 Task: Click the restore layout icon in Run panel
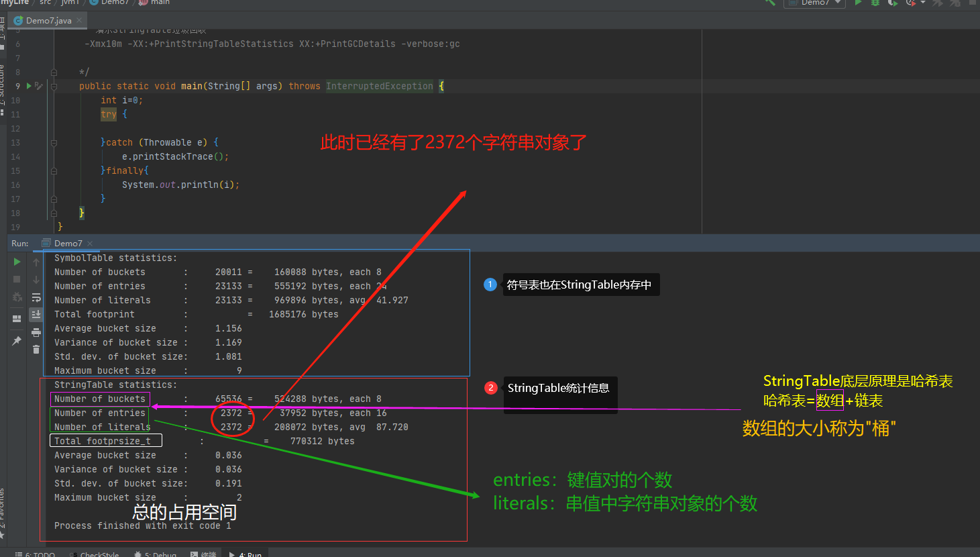[17, 319]
